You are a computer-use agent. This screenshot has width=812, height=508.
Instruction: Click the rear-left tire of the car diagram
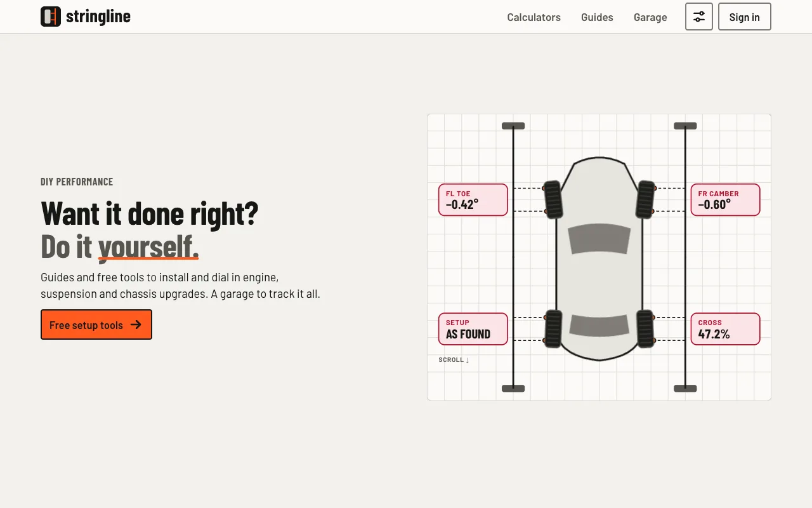pyautogui.click(x=553, y=329)
